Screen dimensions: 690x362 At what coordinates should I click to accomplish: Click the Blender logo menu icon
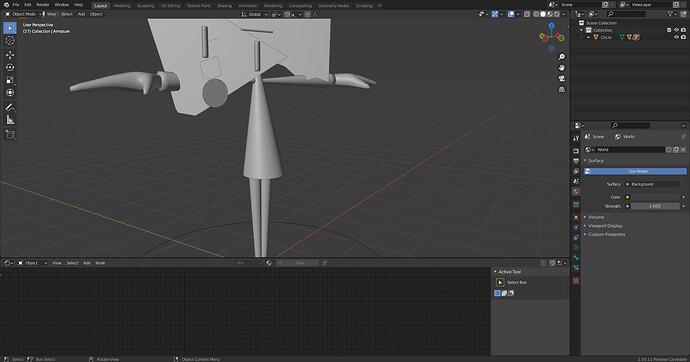[x=6, y=5]
